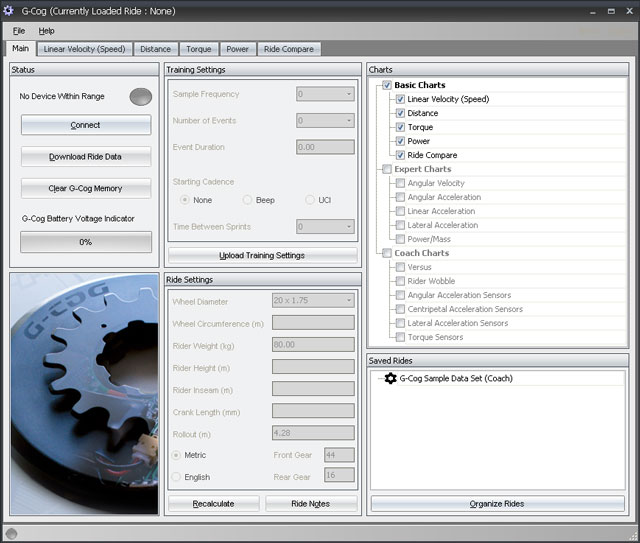Open the Ride Compare tab

pos(288,49)
